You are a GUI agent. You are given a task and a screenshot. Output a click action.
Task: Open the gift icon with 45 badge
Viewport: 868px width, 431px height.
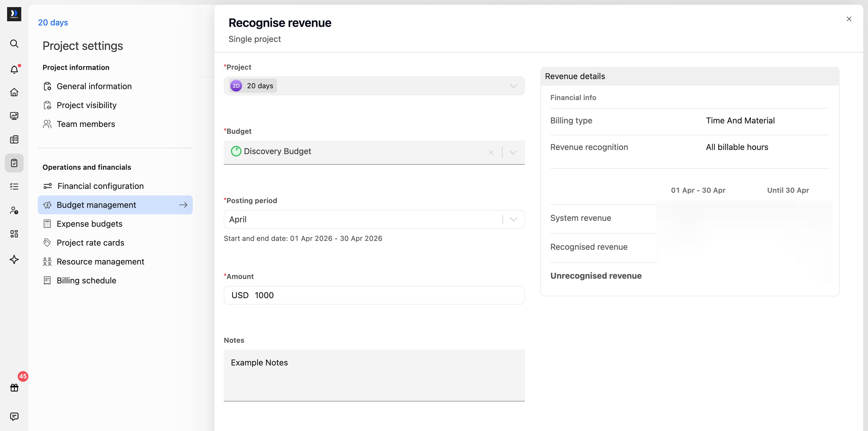pos(14,388)
